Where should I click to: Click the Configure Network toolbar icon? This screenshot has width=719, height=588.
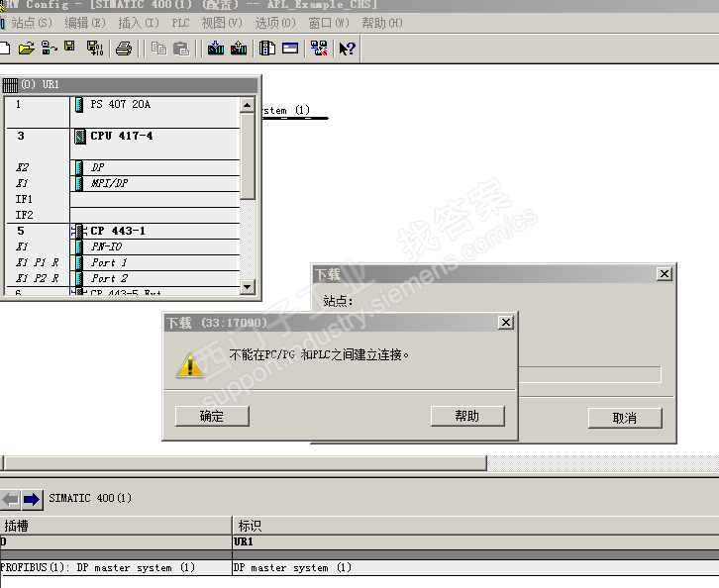[x=319, y=48]
